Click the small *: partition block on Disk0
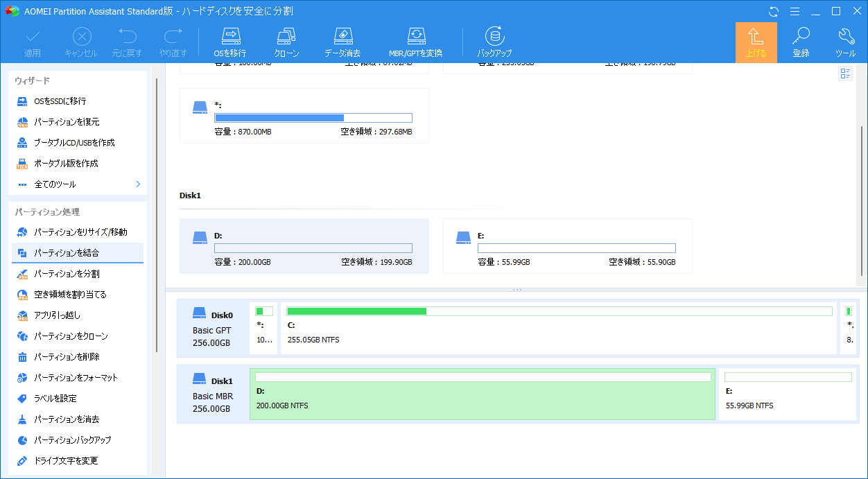 pyautogui.click(x=264, y=328)
